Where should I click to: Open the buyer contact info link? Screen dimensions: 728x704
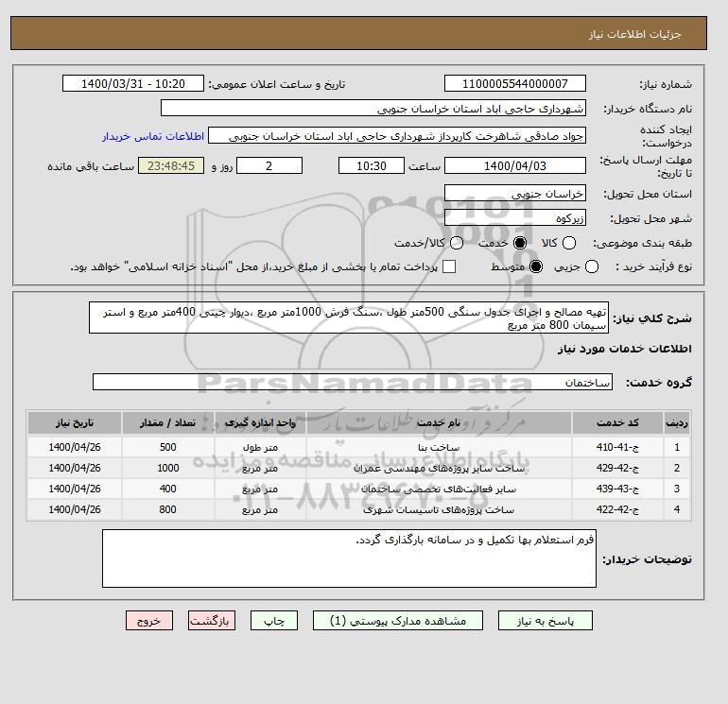(153, 136)
